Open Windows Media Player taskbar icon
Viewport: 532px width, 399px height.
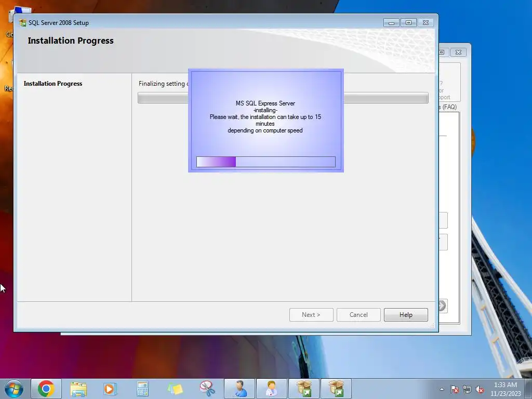(x=110, y=389)
